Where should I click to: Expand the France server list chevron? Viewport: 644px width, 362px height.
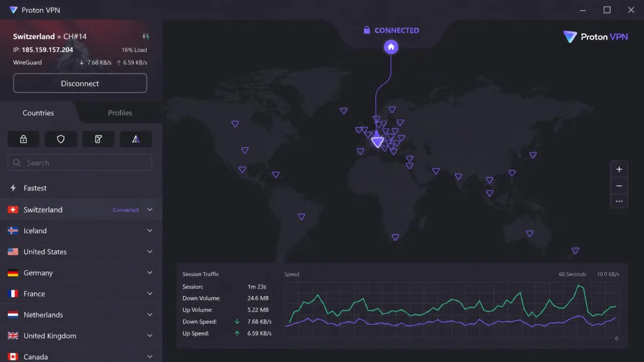[x=150, y=294]
